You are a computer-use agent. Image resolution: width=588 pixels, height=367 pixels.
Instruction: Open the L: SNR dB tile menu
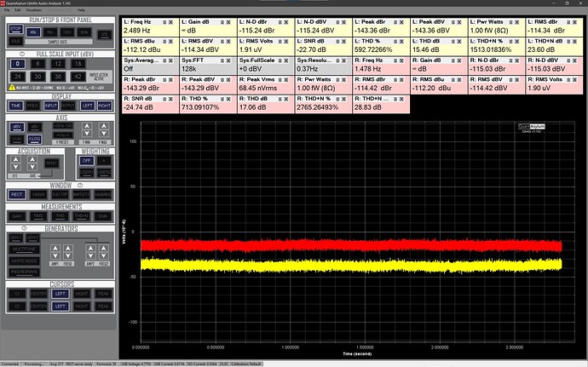tap(337, 41)
